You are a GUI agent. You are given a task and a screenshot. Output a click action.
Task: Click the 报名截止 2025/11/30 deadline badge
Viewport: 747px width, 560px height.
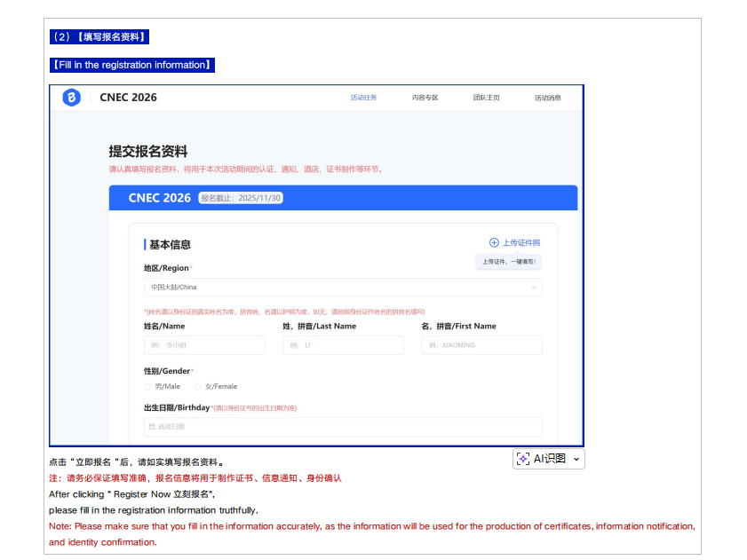click(241, 198)
